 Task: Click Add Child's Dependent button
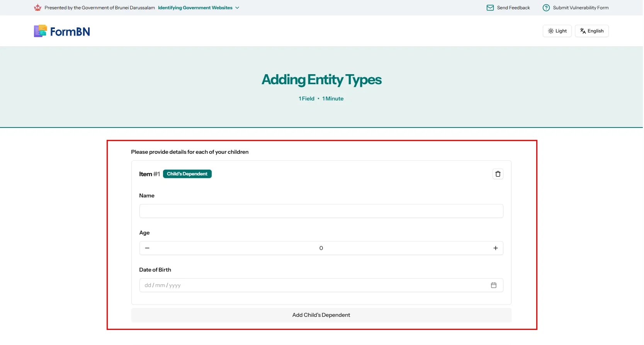pyautogui.click(x=321, y=315)
